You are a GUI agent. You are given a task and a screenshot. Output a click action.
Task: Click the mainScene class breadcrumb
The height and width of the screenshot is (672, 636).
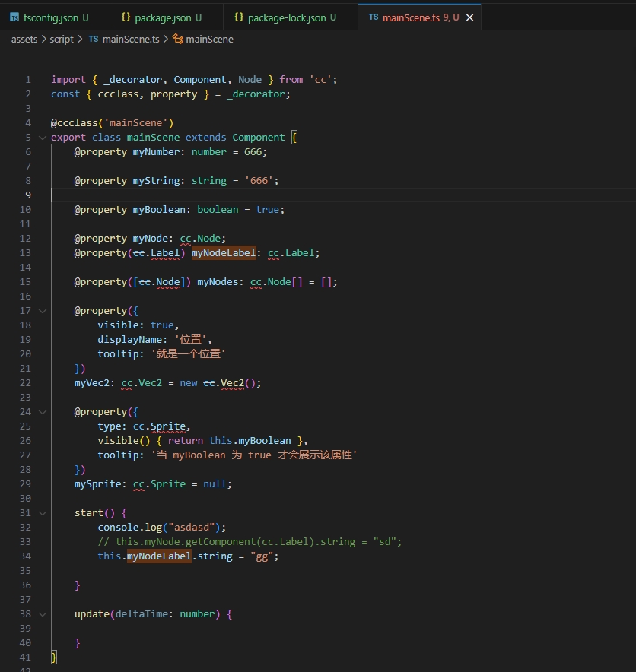pyautogui.click(x=210, y=40)
